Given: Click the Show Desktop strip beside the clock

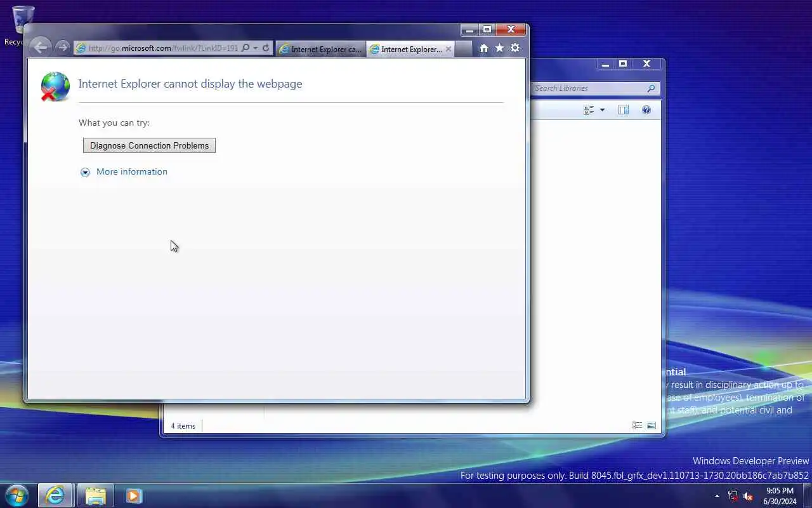Looking at the screenshot, I should [x=807, y=496].
